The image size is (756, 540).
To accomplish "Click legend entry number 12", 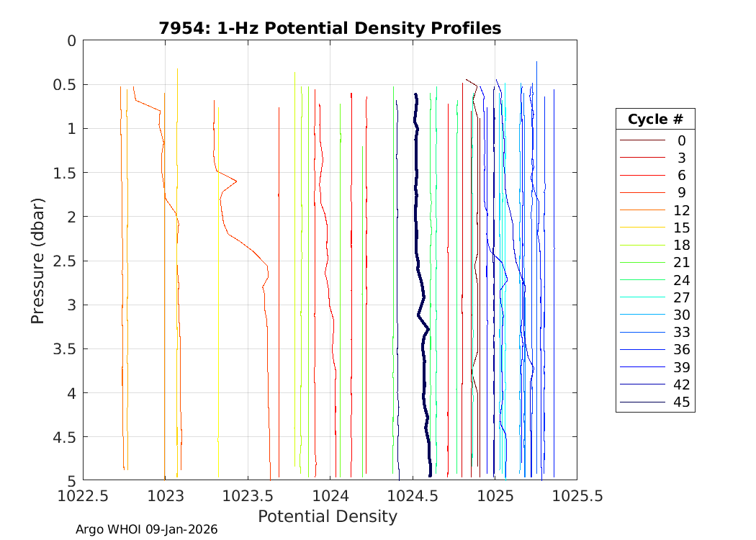I will (681, 210).
